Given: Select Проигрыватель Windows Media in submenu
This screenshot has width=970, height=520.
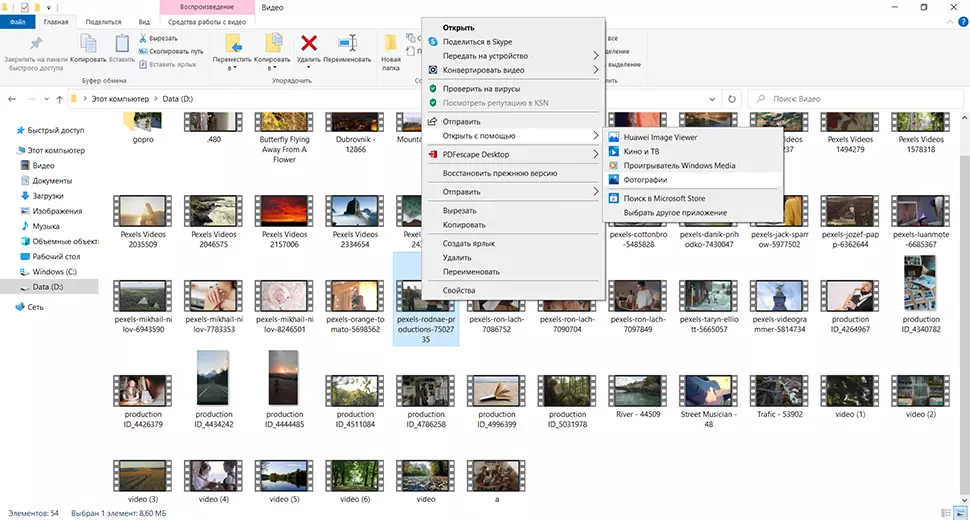Looking at the screenshot, I should pyautogui.click(x=678, y=165).
